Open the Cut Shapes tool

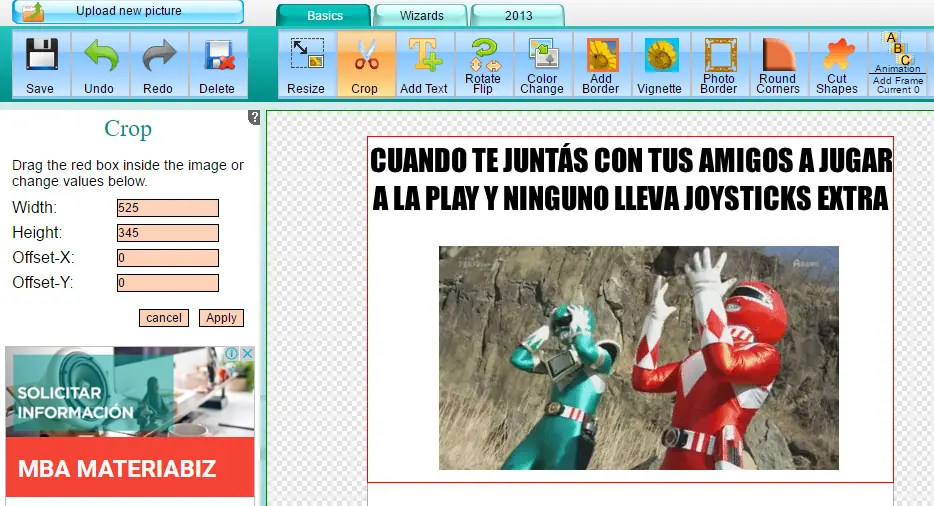click(x=838, y=64)
